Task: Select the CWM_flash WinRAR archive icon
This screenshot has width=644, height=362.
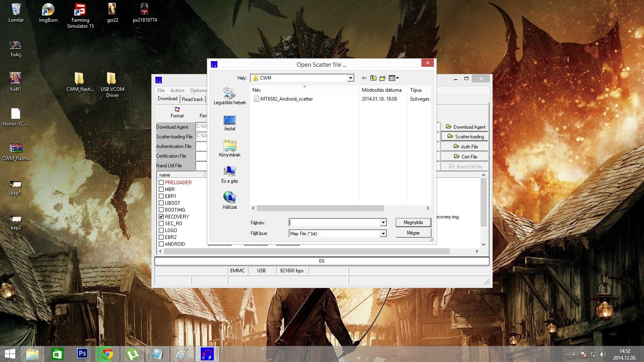Action: 16,152
